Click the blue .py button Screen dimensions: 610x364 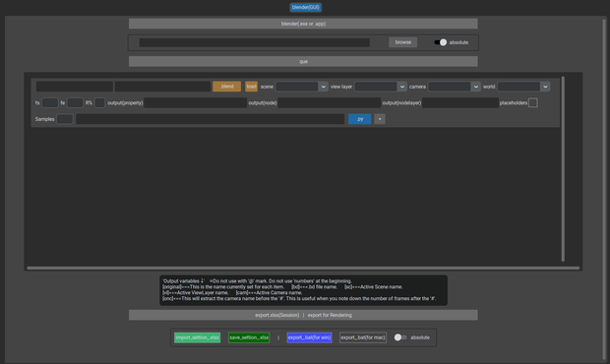click(x=360, y=119)
